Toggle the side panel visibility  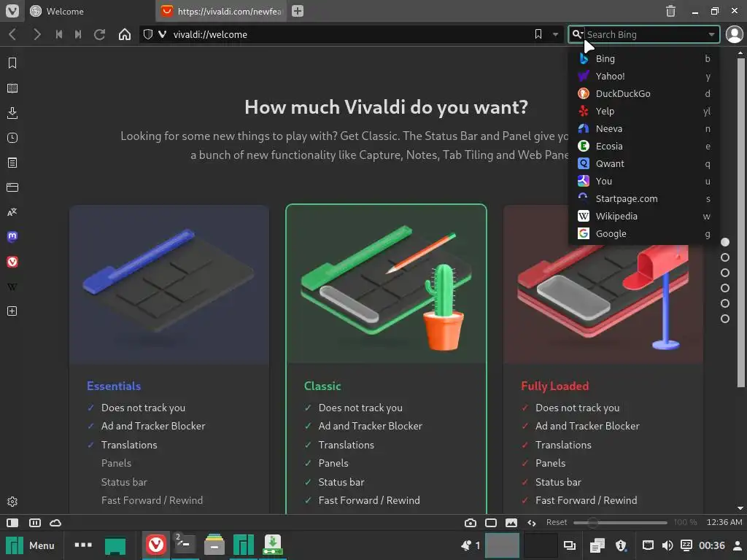(12, 523)
